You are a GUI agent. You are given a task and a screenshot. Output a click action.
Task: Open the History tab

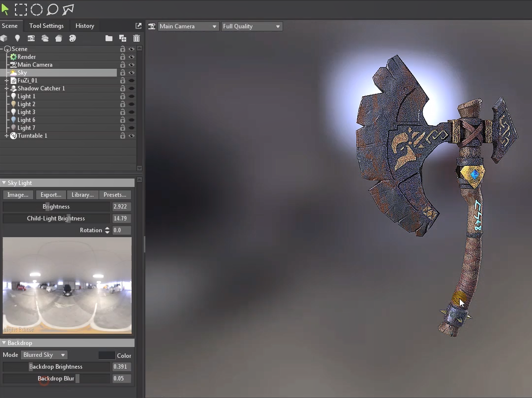tap(84, 26)
